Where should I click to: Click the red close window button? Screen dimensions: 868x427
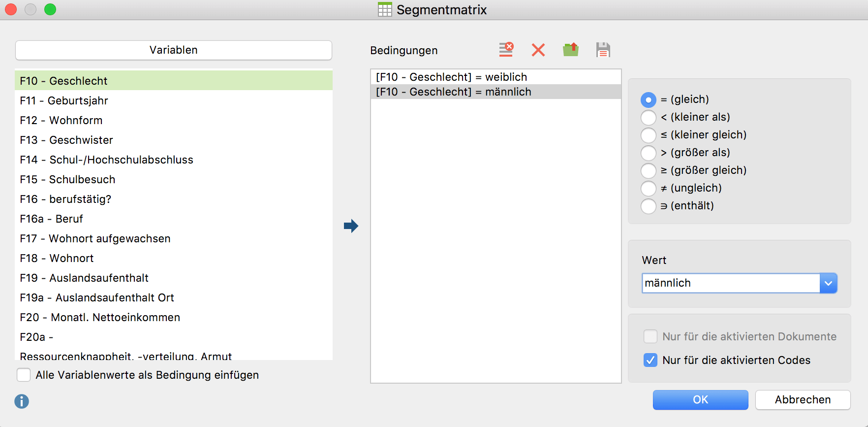(x=11, y=9)
